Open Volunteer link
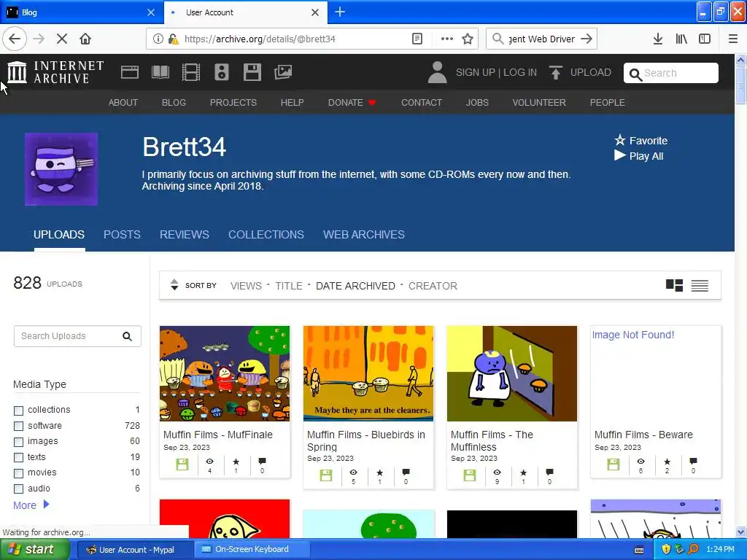Viewport: 747px width, 560px height. (x=539, y=102)
